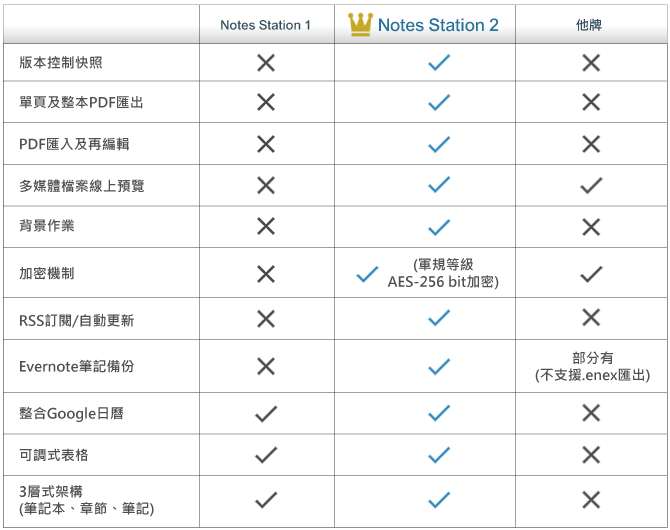Click Notes Station 1 X mark for 單頁及整本PDF匯出
The image size is (670, 530).
[x=266, y=102]
